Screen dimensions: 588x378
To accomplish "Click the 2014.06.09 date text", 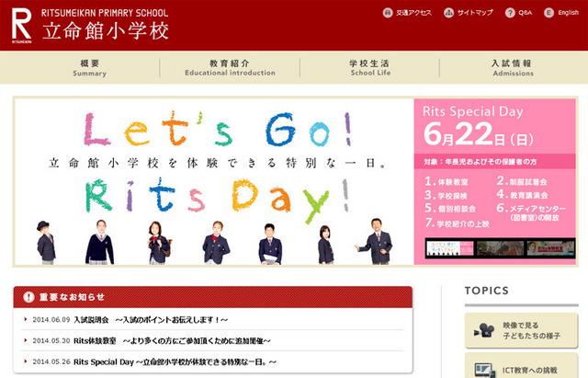I will click(x=51, y=320).
